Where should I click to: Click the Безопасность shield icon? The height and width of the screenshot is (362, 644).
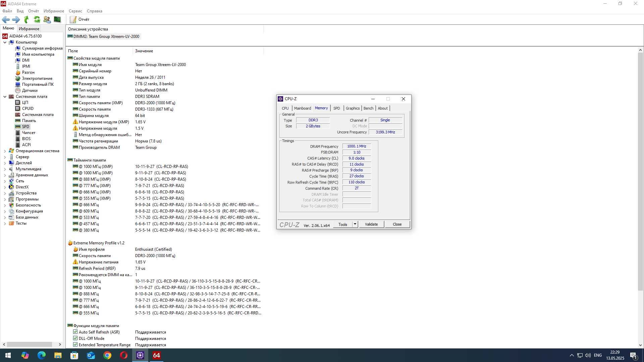(x=11, y=205)
